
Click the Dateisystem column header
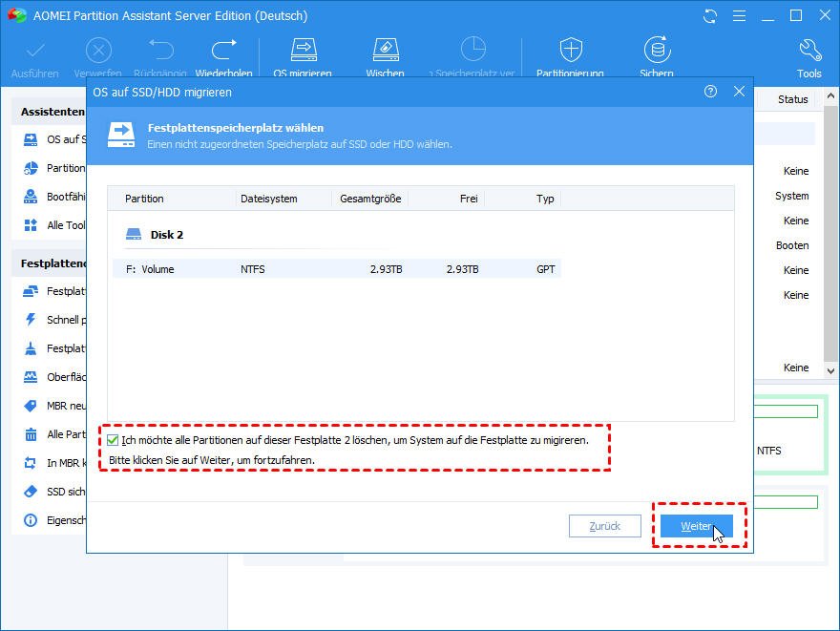[268, 199]
